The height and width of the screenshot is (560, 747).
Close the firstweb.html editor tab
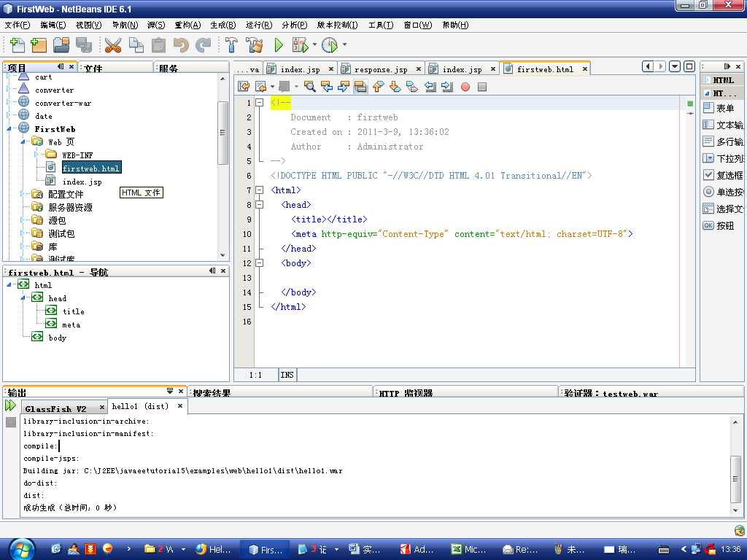click(584, 69)
